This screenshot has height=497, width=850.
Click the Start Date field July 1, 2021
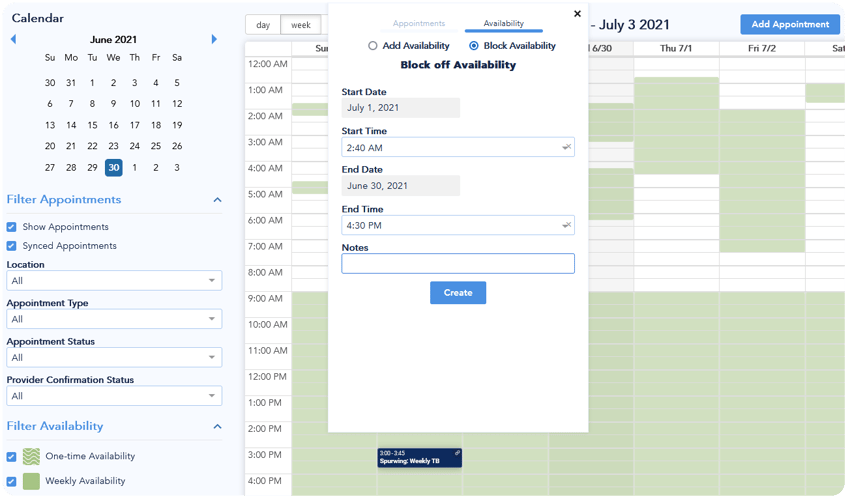coord(401,108)
